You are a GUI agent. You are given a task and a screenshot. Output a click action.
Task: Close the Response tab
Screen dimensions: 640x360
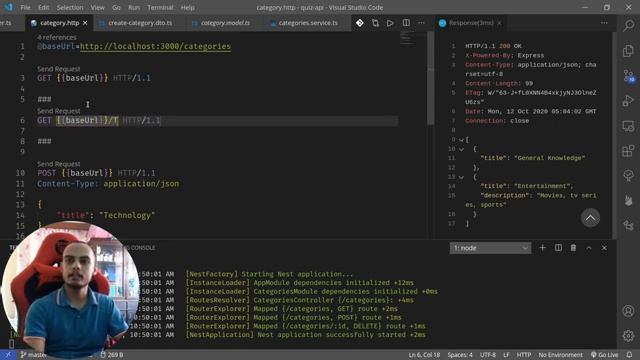(499, 23)
